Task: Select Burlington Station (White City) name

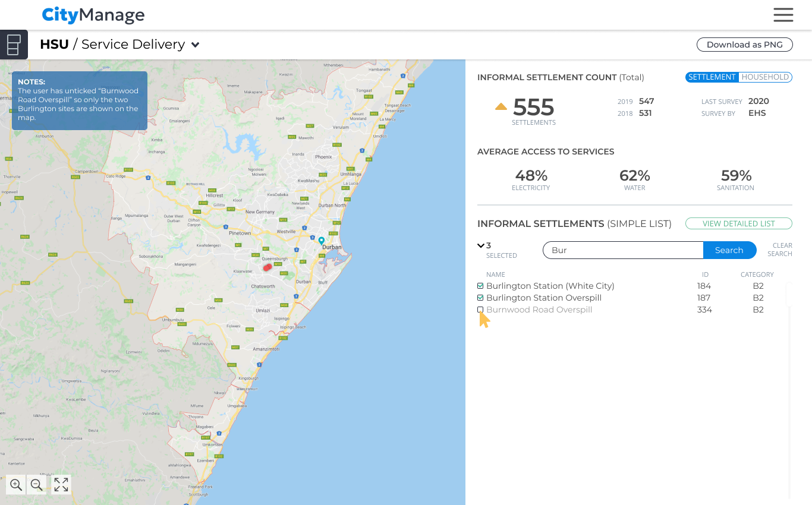Action: click(x=550, y=286)
